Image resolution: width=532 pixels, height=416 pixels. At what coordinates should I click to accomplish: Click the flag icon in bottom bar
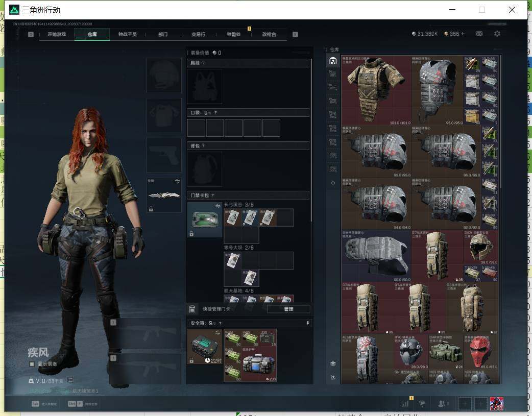pyautogui.click(x=422, y=404)
